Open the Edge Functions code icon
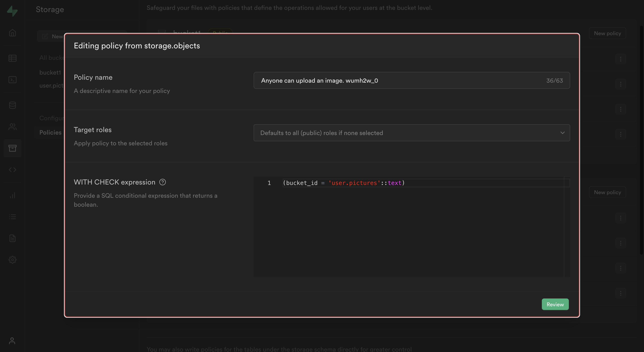644x352 pixels. coord(13,170)
